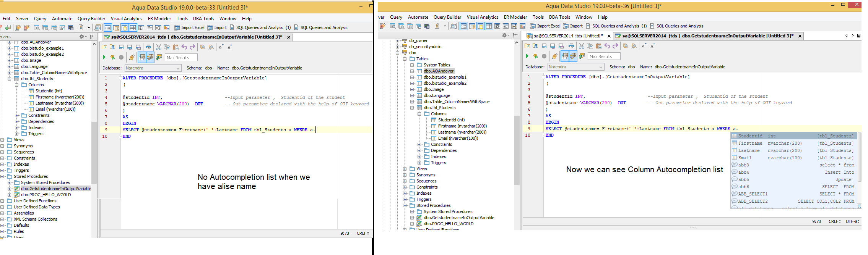This screenshot has width=868, height=255.
Task: Click scissors Cut icon in beta-33 window
Action: (x=158, y=47)
